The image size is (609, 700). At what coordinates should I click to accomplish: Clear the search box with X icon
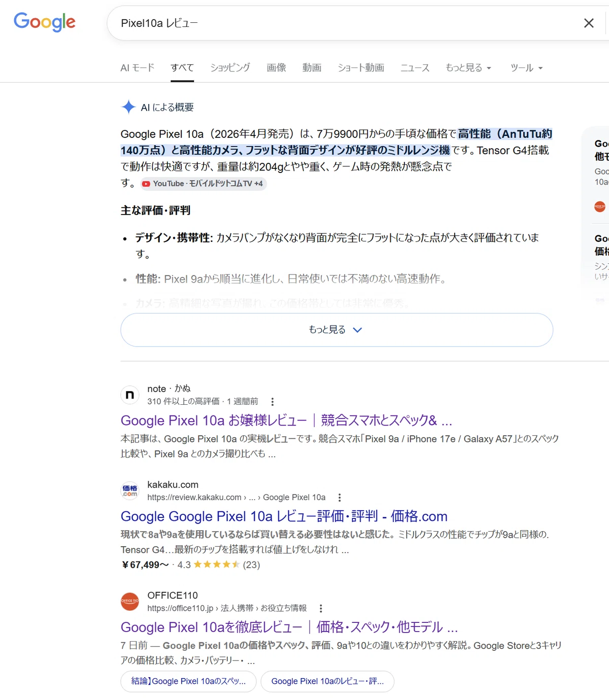589,23
